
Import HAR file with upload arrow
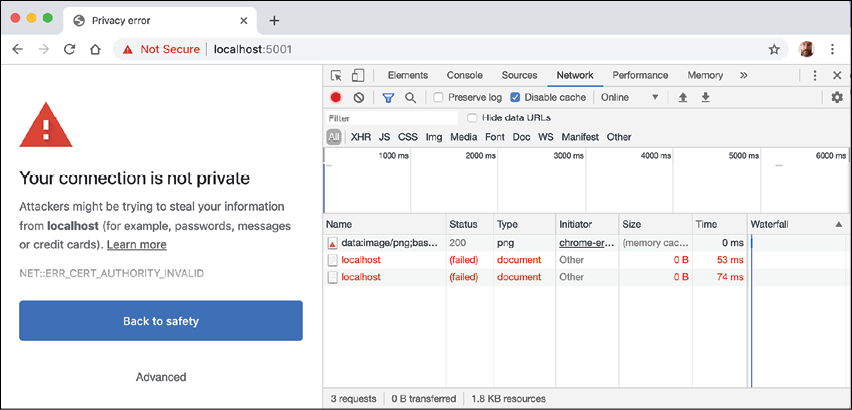[x=683, y=98]
